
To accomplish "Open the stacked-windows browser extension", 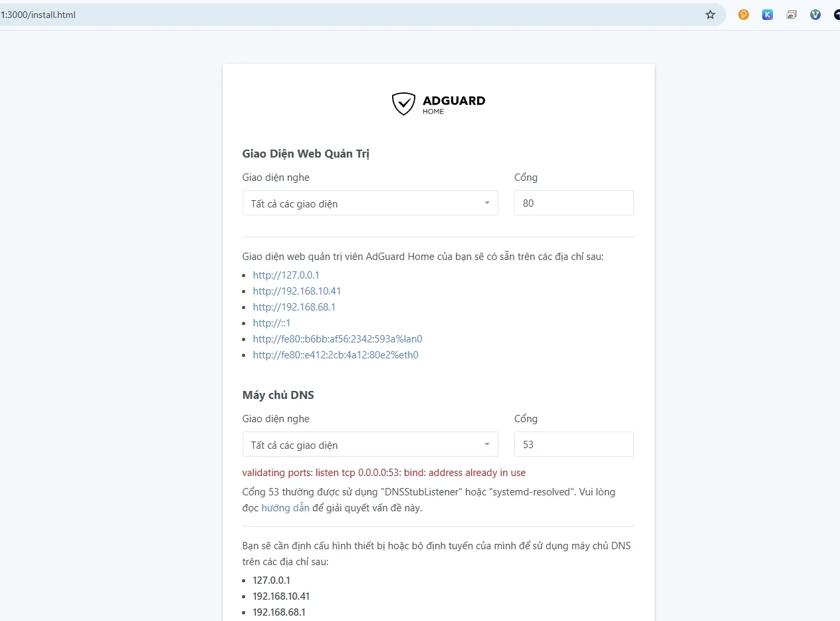I will [791, 15].
